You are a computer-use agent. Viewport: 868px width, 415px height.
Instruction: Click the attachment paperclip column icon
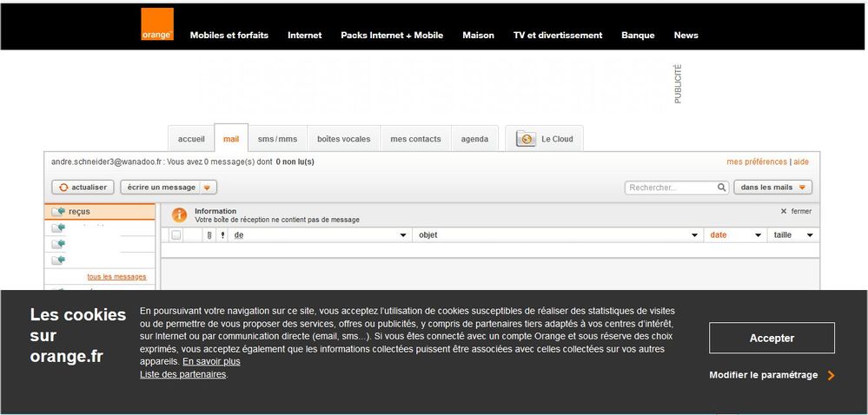point(209,235)
